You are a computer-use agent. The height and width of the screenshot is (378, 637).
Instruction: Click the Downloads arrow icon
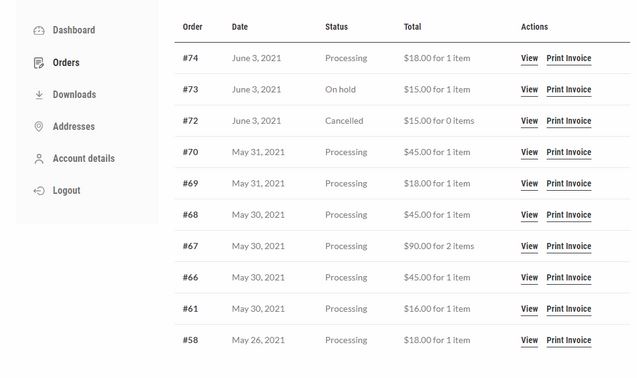39,95
